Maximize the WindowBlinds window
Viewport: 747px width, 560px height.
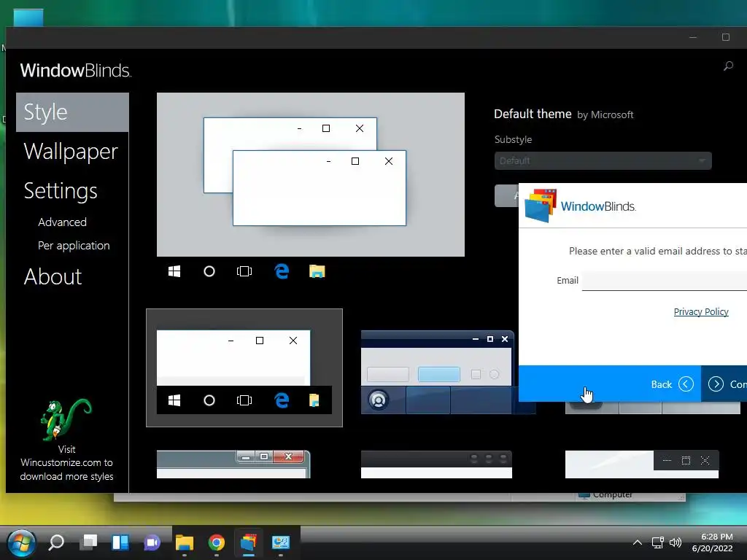726,37
